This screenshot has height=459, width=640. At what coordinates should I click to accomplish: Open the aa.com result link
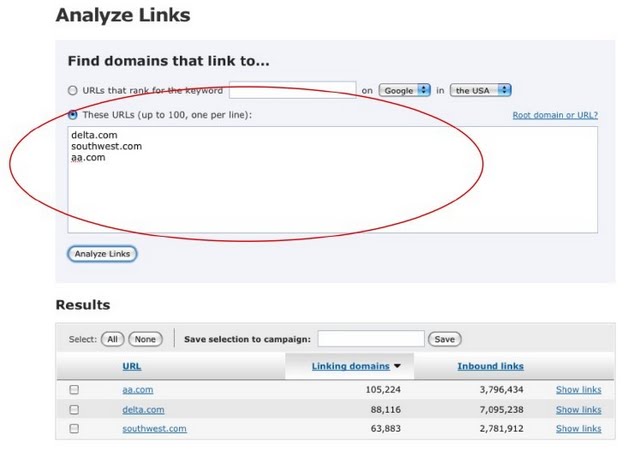click(138, 390)
